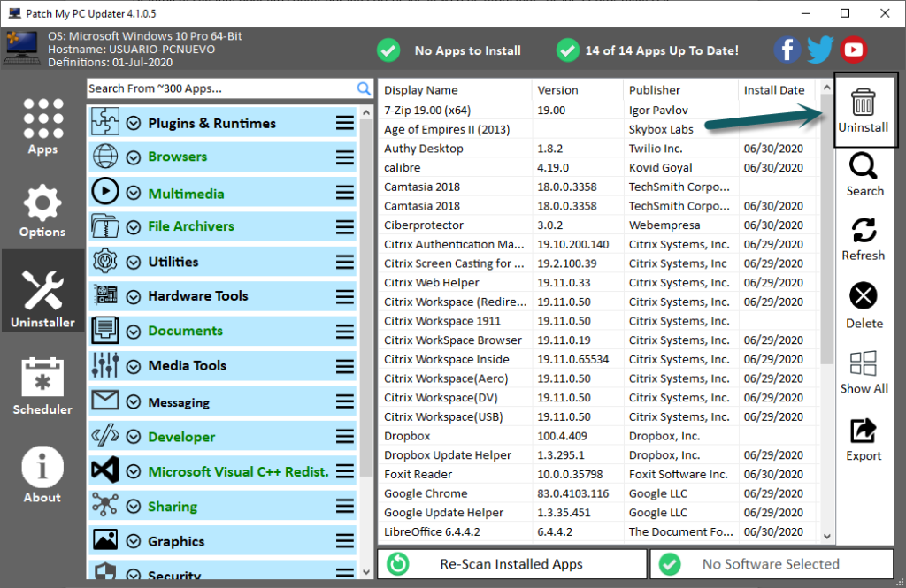This screenshot has height=588, width=906.
Task: Click the File Archivers zipped folder icon
Action: 105,225
